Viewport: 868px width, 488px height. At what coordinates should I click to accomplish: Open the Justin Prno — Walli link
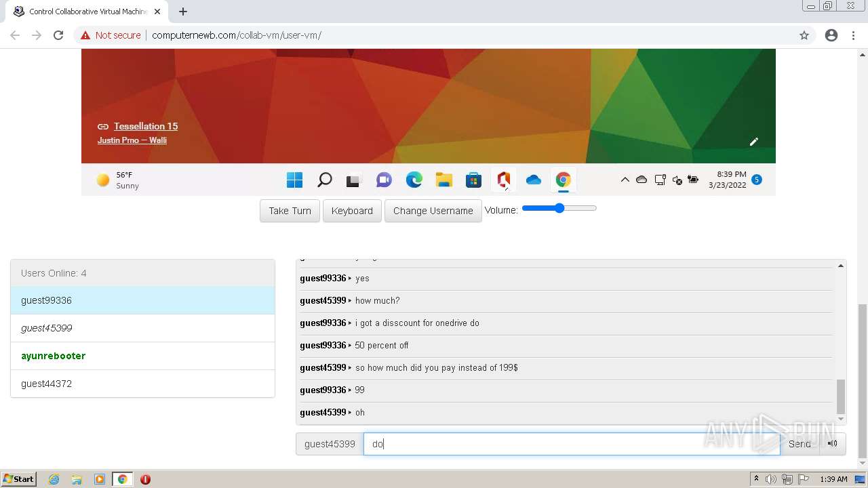click(132, 140)
